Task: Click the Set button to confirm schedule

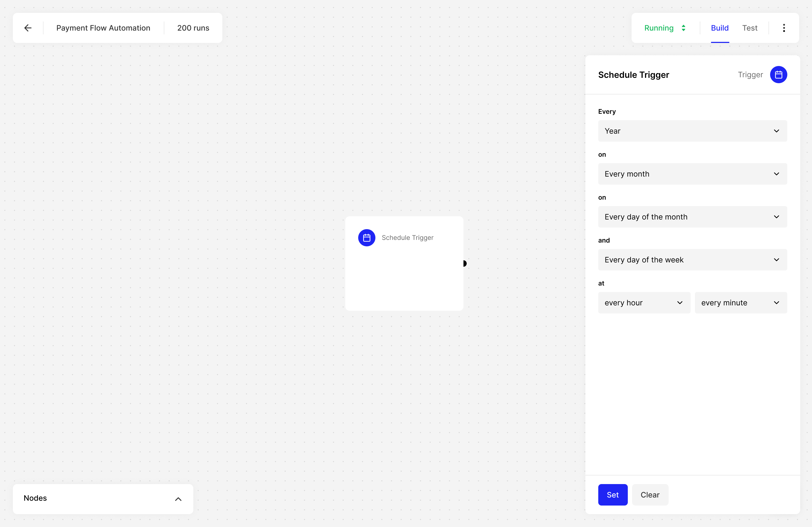Action: [613, 495]
